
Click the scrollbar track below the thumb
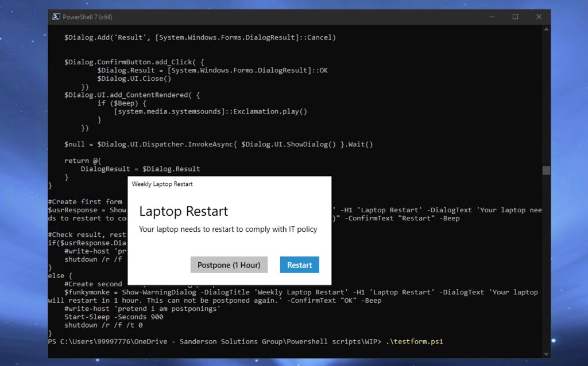(546, 258)
